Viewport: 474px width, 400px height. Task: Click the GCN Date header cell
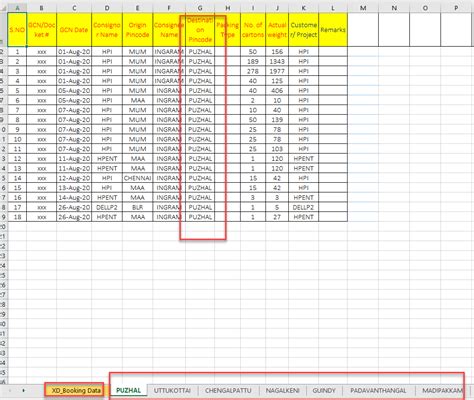(x=74, y=30)
